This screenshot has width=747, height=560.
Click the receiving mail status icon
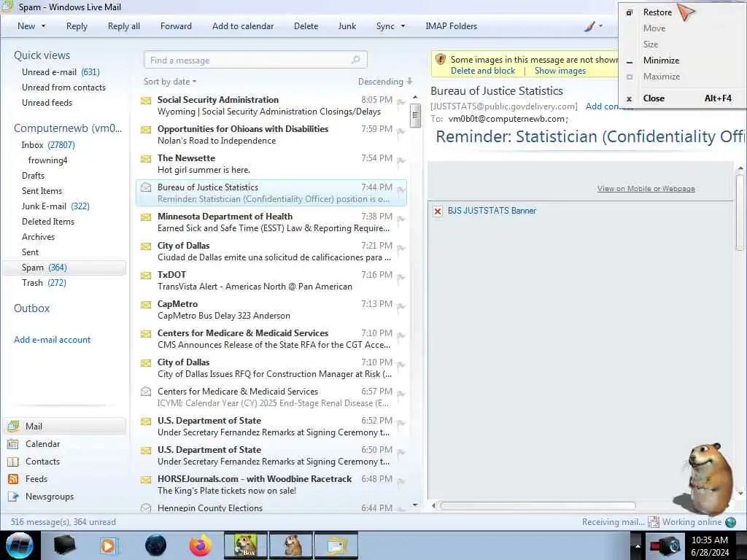pos(653,522)
